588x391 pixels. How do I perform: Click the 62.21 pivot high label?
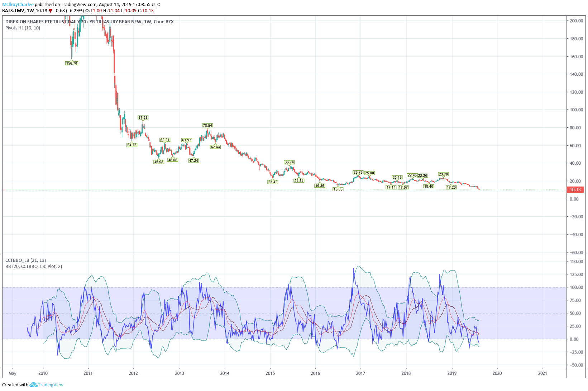point(165,140)
